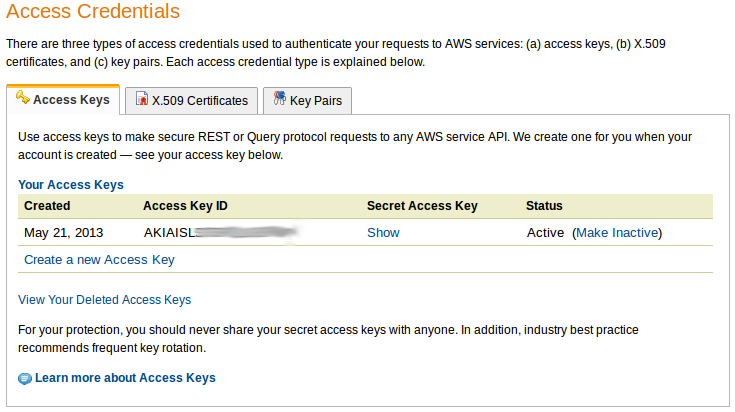The width and height of the screenshot is (735, 412).
Task: Click the Access Credentials page title
Action: pos(93,11)
